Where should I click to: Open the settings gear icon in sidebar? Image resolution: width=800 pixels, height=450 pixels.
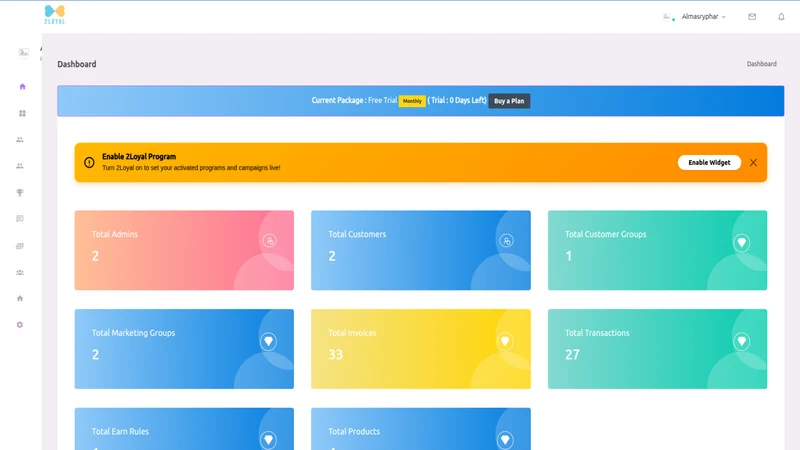pyautogui.click(x=20, y=324)
